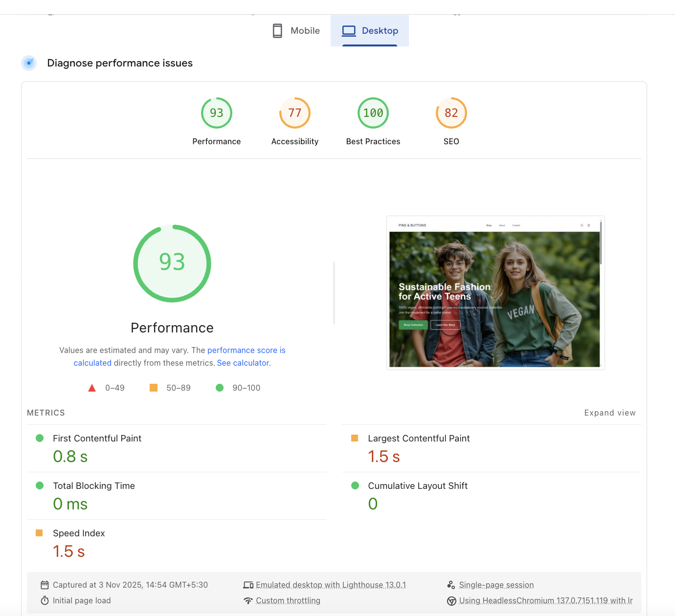
Task: Click the Custom throttling label
Action: click(x=288, y=601)
